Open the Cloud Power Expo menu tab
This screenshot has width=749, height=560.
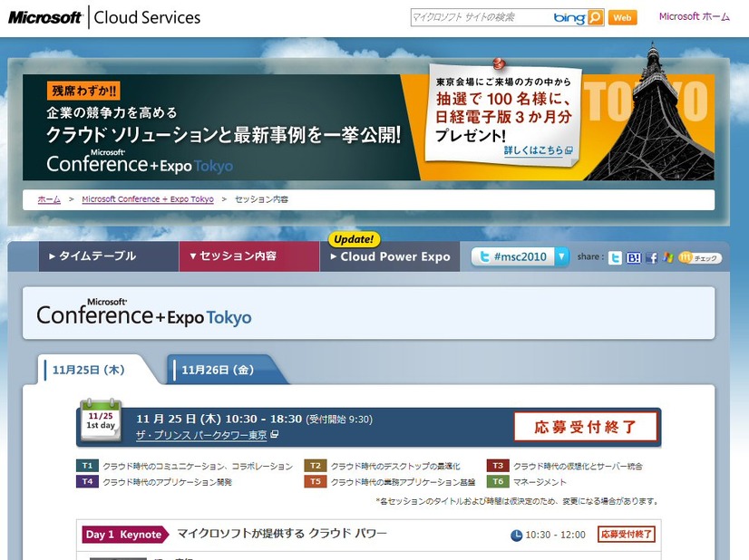coord(390,256)
